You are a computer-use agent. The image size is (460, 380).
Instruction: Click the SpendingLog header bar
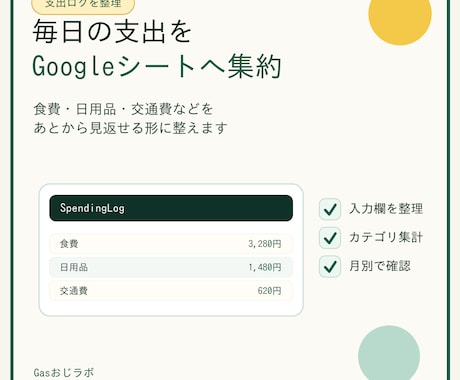(171, 208)
